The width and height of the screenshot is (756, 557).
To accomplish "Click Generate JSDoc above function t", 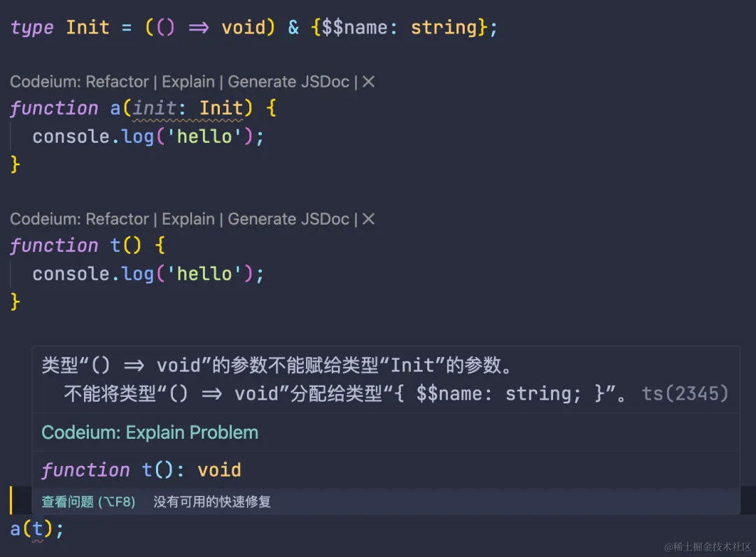I will click(288, 219).
